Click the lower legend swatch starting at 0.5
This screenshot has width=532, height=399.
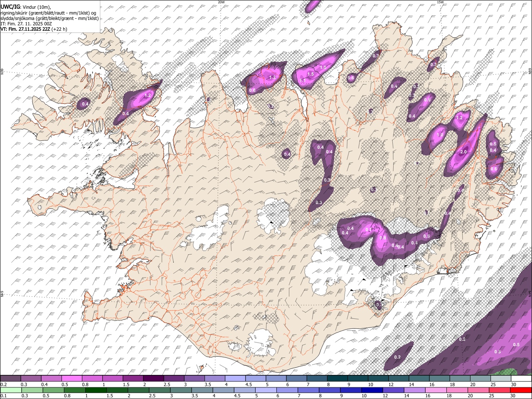pyautogui.click(x=53, y=390)
